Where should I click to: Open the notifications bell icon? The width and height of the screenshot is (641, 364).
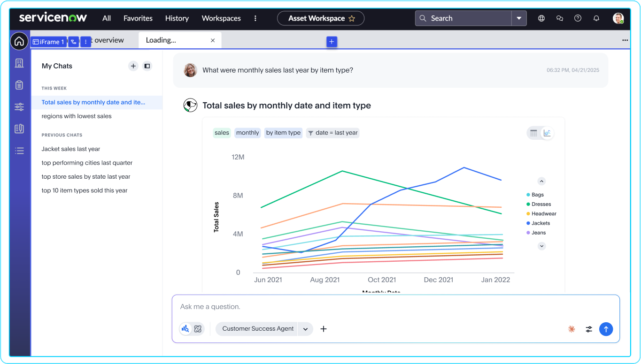[596, 18]
